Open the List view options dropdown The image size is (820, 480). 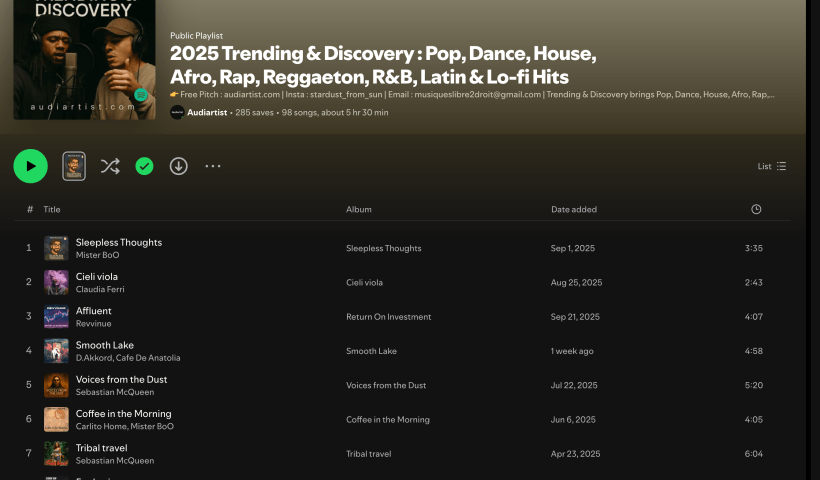point(772,166)
